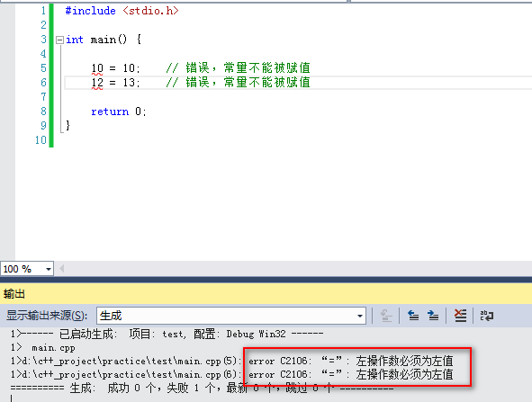The width and height of the screenshot is (532, 402).
Task: Click the comment on line 5
Action: [239, 67]
